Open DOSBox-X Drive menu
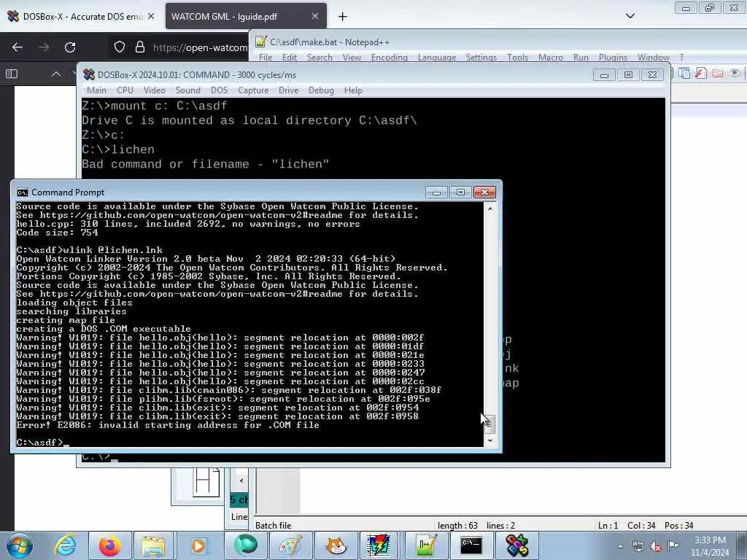The image size is (747, 560). [288, 90]
